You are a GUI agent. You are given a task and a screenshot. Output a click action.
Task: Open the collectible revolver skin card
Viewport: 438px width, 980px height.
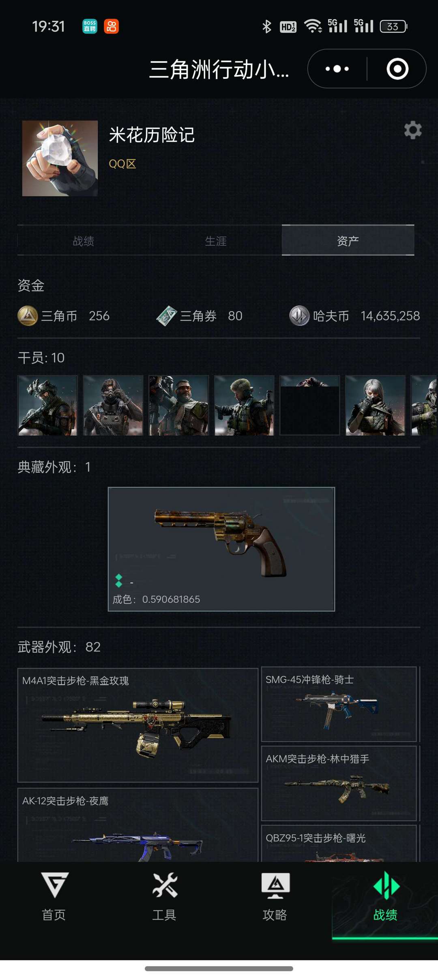(x=221, y=549)
